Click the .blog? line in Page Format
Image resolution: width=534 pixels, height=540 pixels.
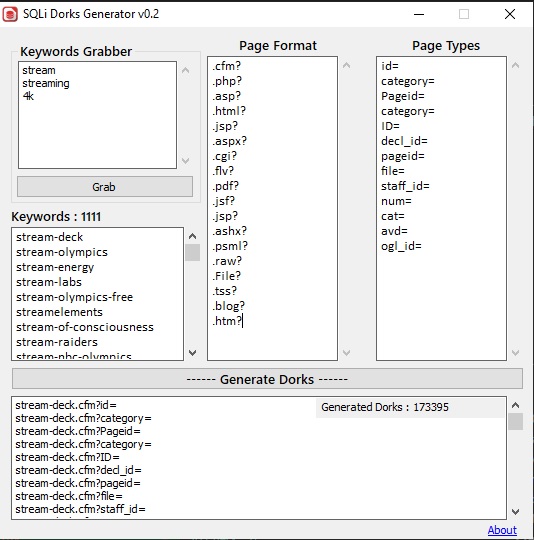point(228,306)
